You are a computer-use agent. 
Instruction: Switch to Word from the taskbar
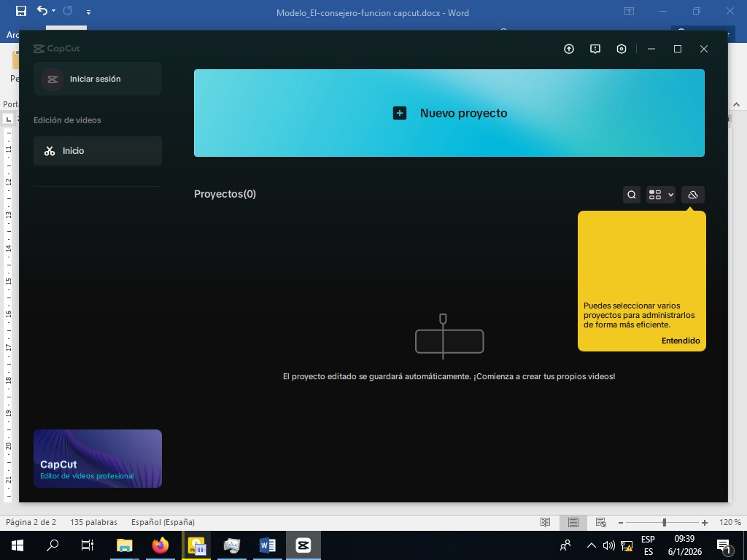pos(267,545)
